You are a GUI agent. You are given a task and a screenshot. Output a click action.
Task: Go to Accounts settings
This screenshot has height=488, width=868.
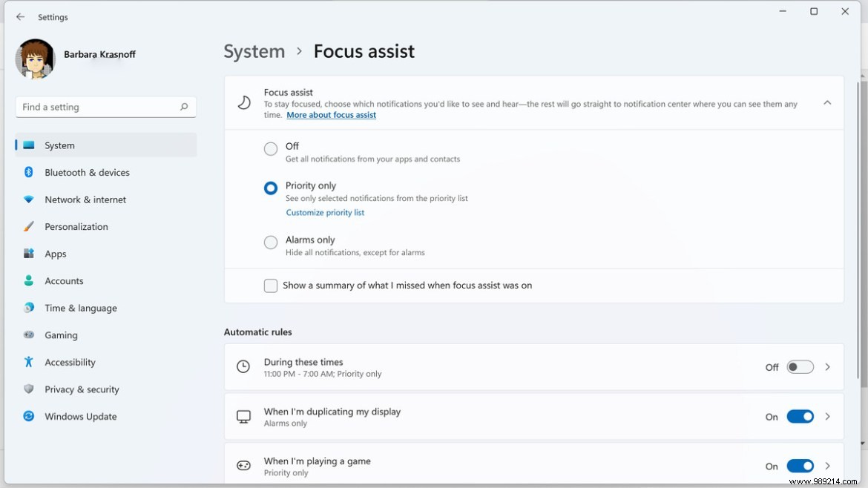click(62, 280)
